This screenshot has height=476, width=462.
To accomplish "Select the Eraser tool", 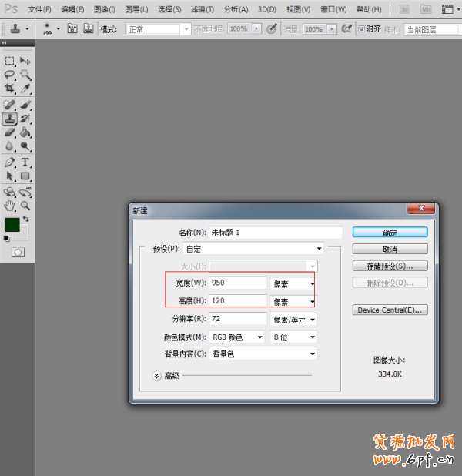I will click(x=10, y=132).
